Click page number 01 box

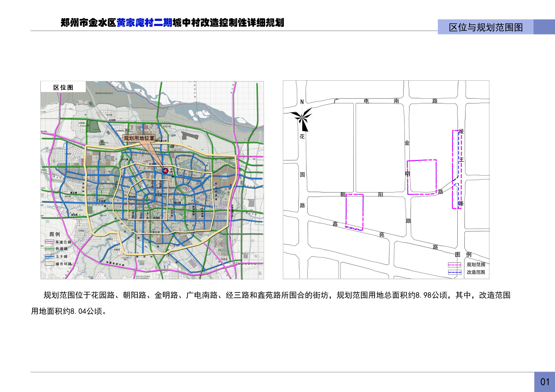click(x=544, y=382)
